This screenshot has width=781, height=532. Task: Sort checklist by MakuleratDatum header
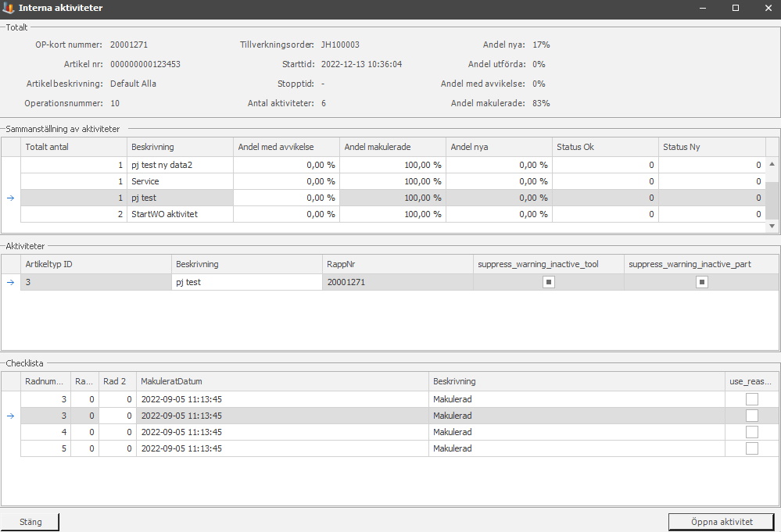[x=282, y=381]
